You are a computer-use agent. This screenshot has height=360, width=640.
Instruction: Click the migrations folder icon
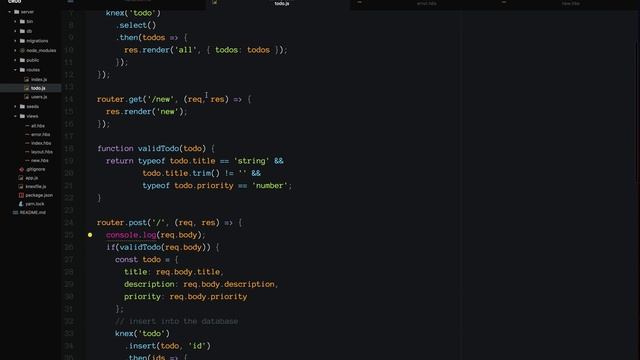[x=22, y=41]
